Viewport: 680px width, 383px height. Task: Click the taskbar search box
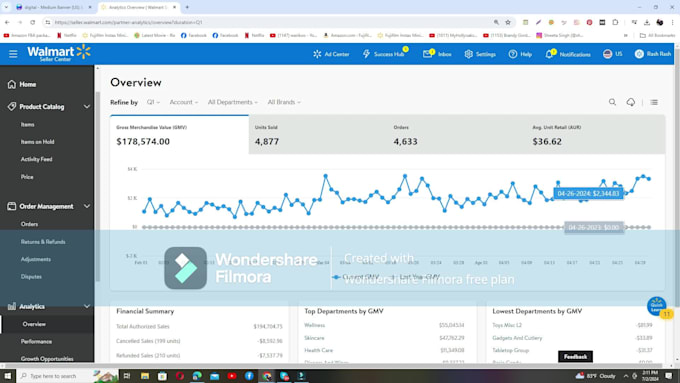pos(67,376)
